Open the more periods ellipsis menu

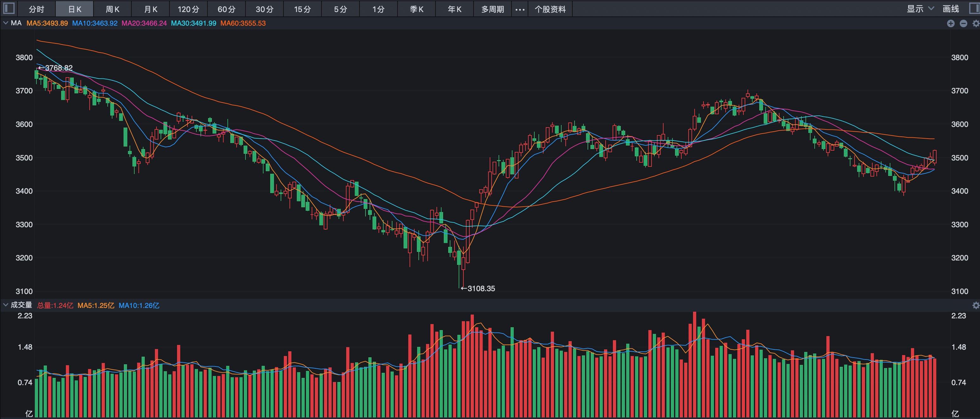pos(520,9)
